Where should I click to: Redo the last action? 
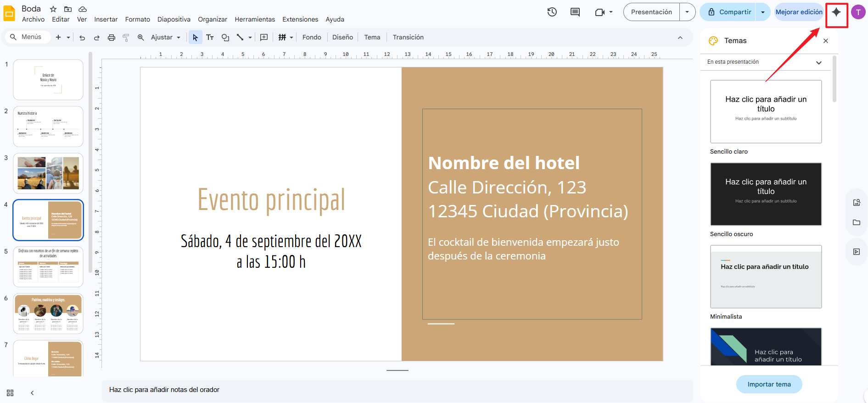(97, 38)
